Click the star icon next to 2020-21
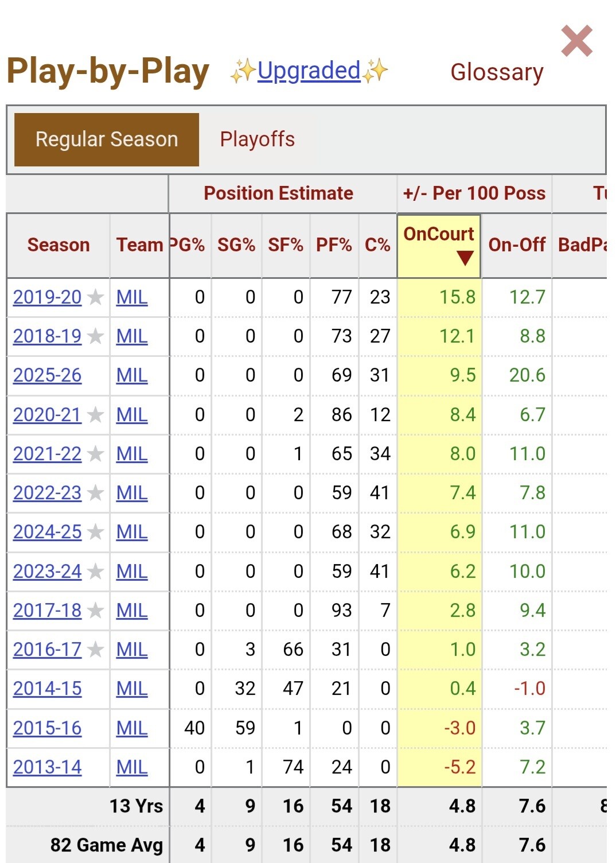 pos(95,415)
